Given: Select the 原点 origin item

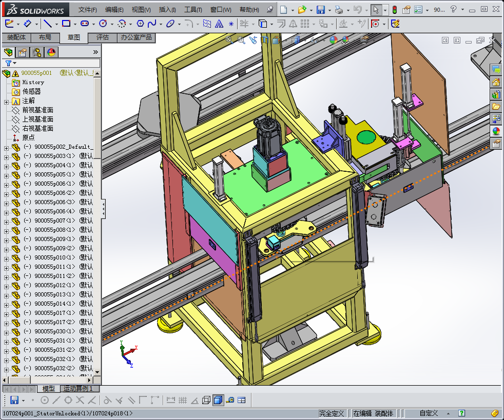Looking at the screenshot, I should [28, 138].
